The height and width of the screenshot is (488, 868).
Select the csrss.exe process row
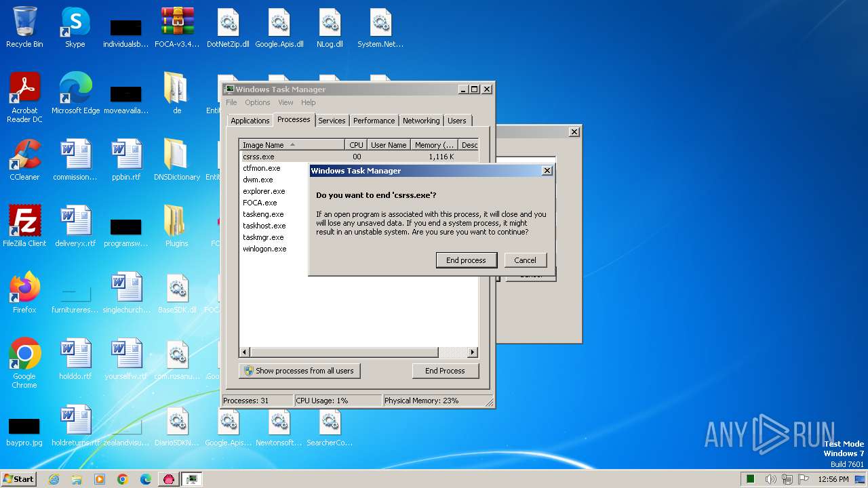click(x=359, y=157)
